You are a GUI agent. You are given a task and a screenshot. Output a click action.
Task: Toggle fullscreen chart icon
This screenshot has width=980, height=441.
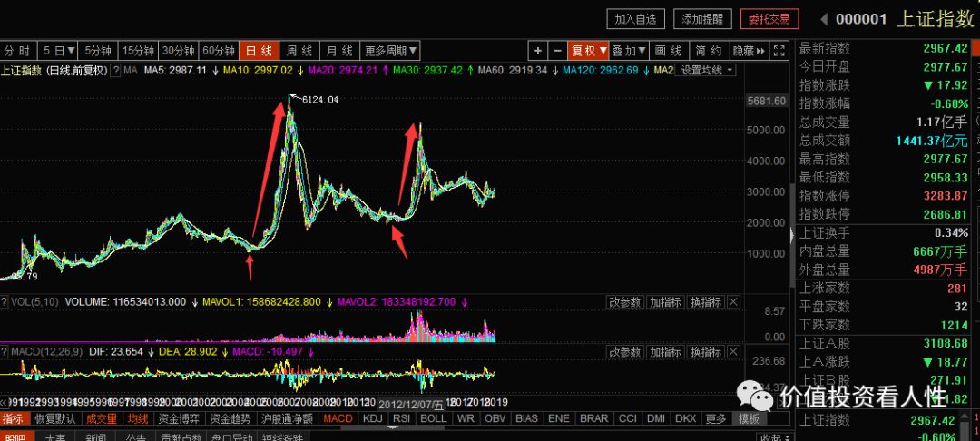pyautogui.click(x=779, y=51)
